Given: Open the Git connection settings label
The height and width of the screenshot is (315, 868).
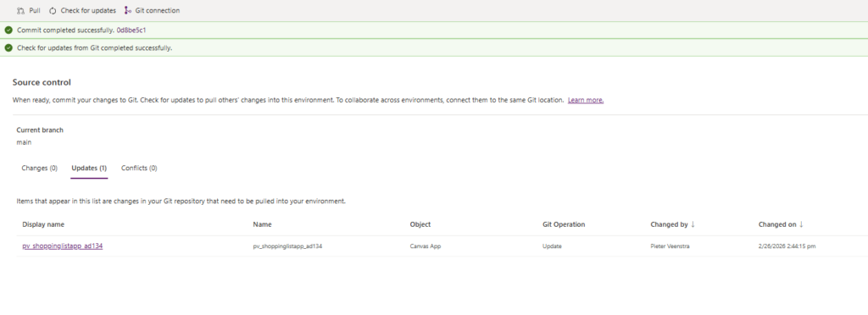Looking at the screenshot, I should pos(157,10).
